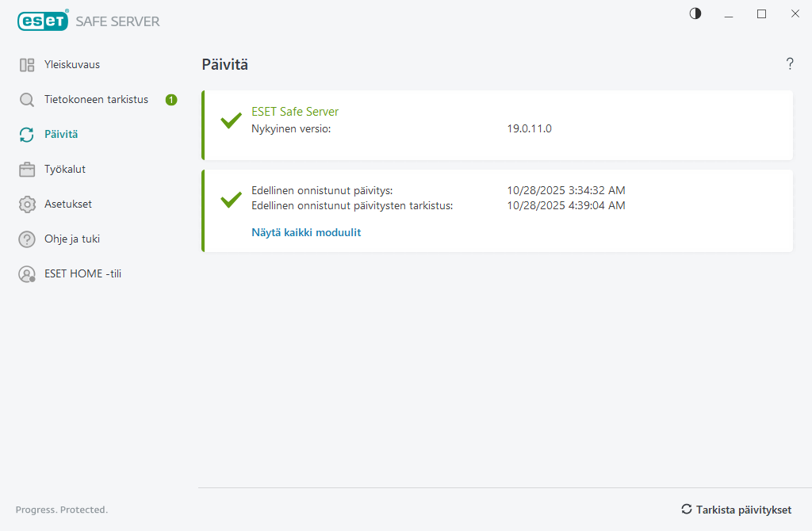Click the Tietokoneen tarkistus magnifier icon
This screenshot has height=531, width=812.
(27, 100)
